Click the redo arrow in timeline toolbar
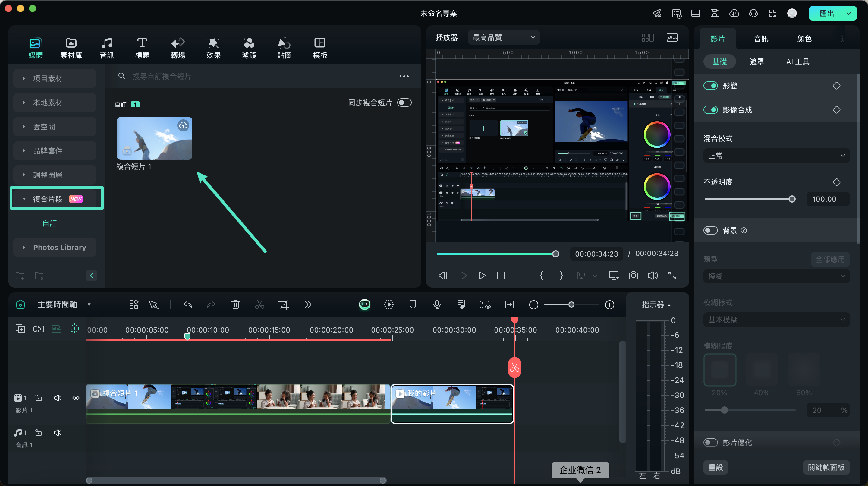This screenshot has height=486, width=868. pyautogui.click(x=211, y=305)
